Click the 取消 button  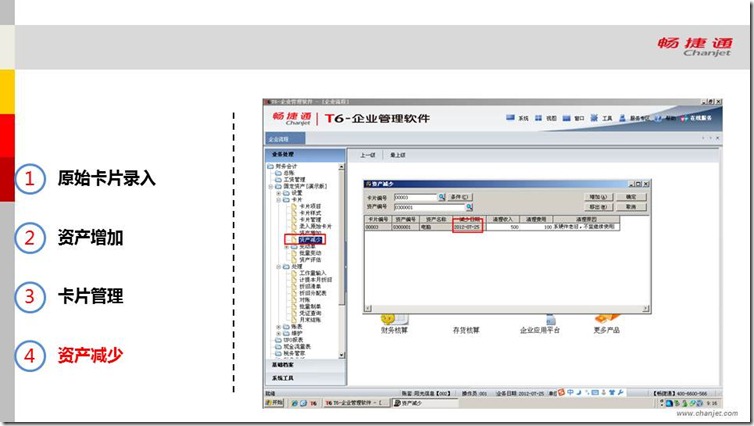click(631, 207)
